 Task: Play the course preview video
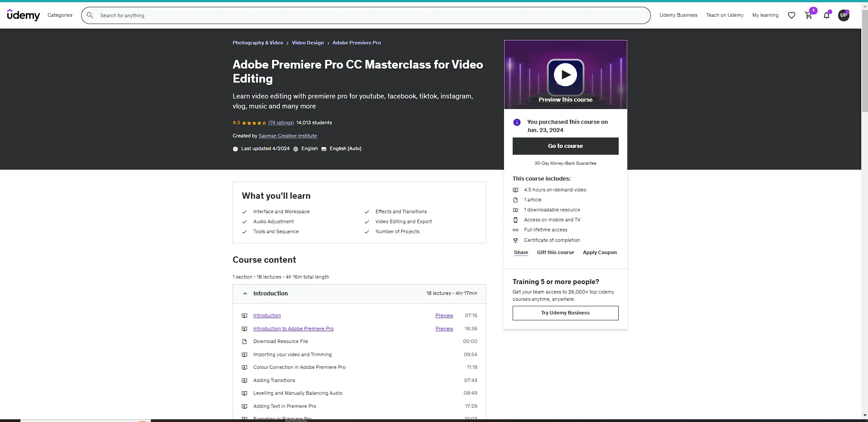[565, 75]
